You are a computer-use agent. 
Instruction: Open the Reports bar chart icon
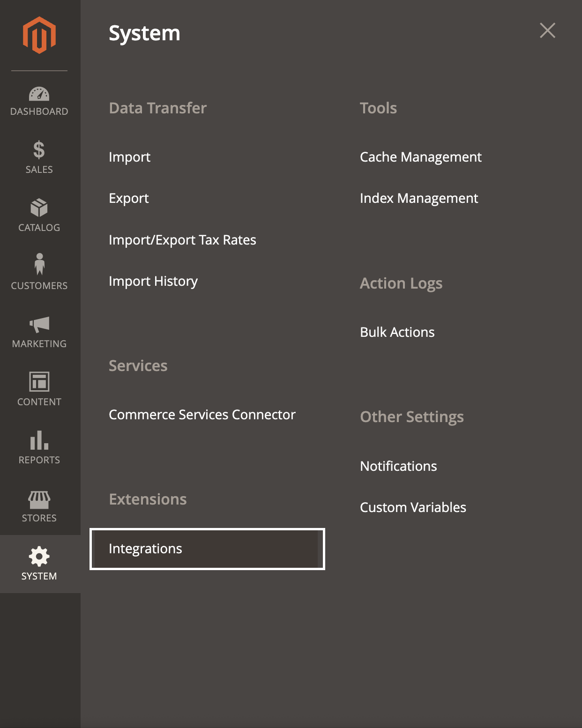(39, 440)
